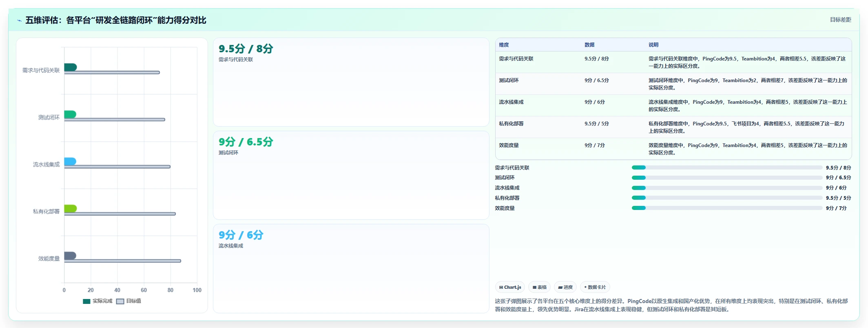This screenshot has width=868, height=328.
Task: Click the 9.5分 / 5分 value in table
Action: [x=597, y=124]
